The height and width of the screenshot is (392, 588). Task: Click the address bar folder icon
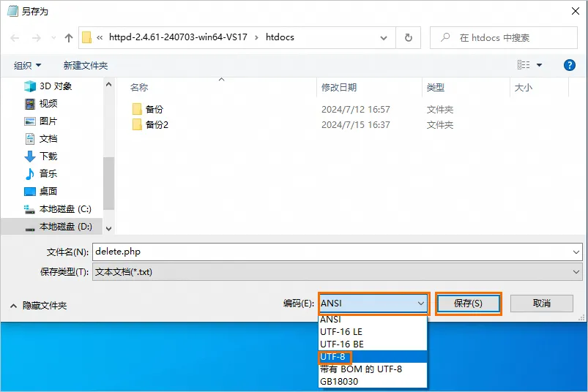86,37
